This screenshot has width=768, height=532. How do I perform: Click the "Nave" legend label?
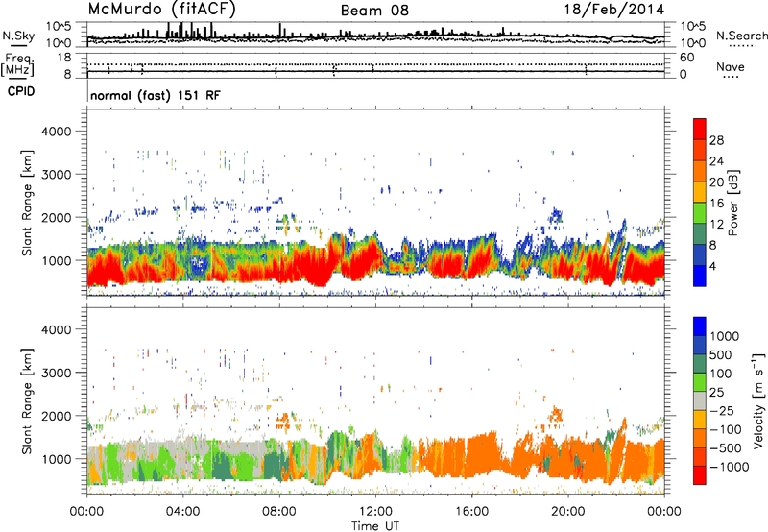(x=731, y=66)
